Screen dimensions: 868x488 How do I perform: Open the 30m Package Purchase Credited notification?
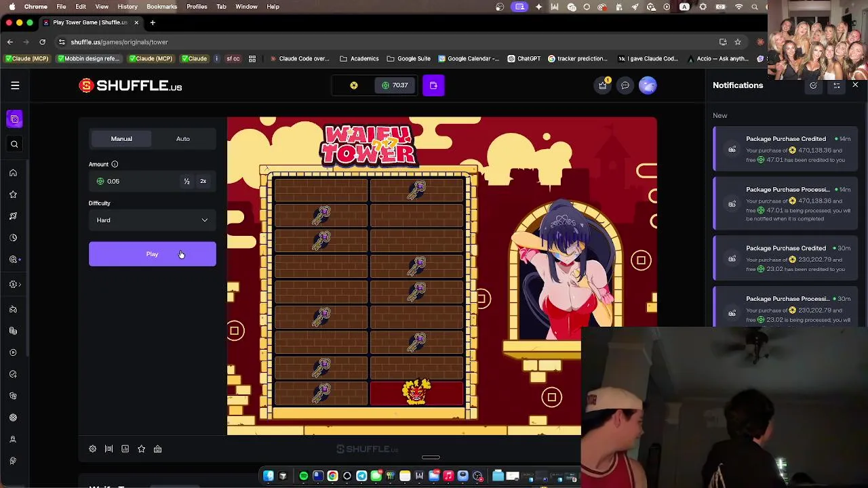pyautogui.click(x=785, y=258)
